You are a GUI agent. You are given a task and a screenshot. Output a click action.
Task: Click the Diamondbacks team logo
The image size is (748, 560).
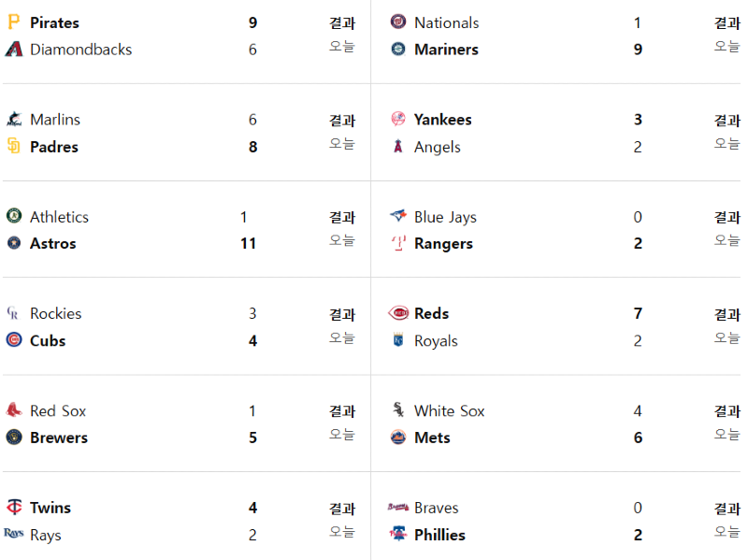(x=14, y=50)
